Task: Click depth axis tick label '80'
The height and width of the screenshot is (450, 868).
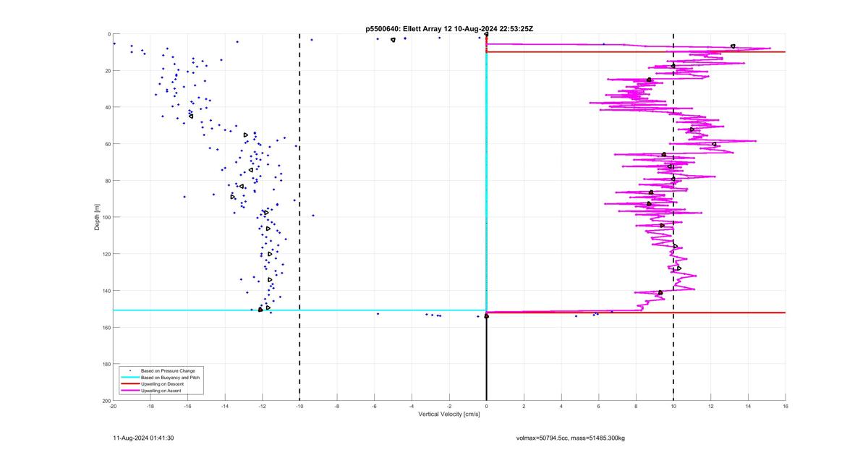Action: click(107, 181)
